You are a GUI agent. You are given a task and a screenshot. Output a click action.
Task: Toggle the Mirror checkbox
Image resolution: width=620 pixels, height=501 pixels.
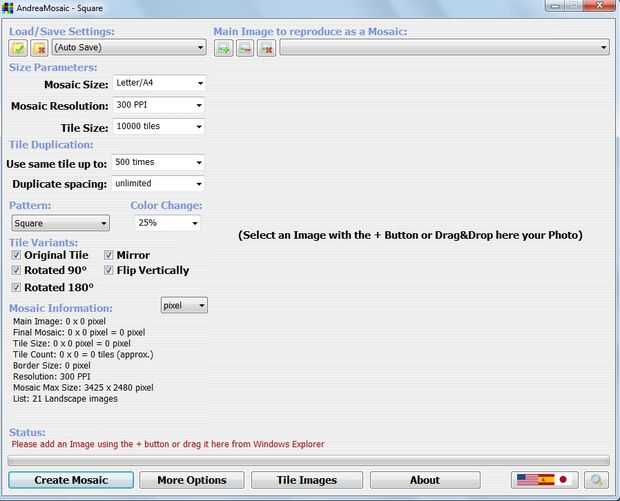108,255
